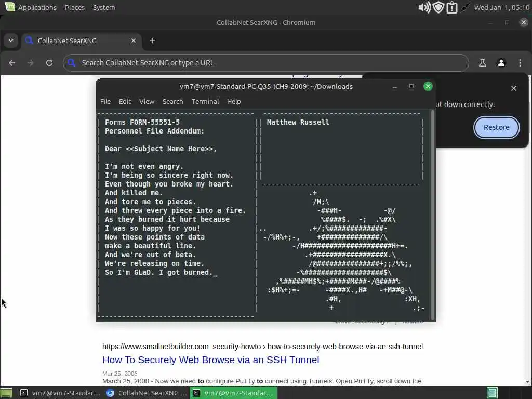The image size is (532, 399).
Task: Click the workspace switcher icon in the bottom panel
Action: pos(493,393)
